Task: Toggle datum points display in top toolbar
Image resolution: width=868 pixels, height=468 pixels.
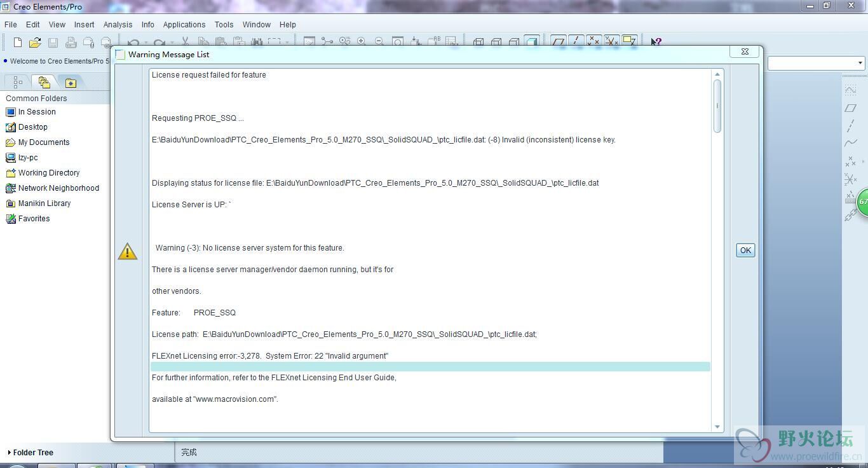Action: point(594,42)
